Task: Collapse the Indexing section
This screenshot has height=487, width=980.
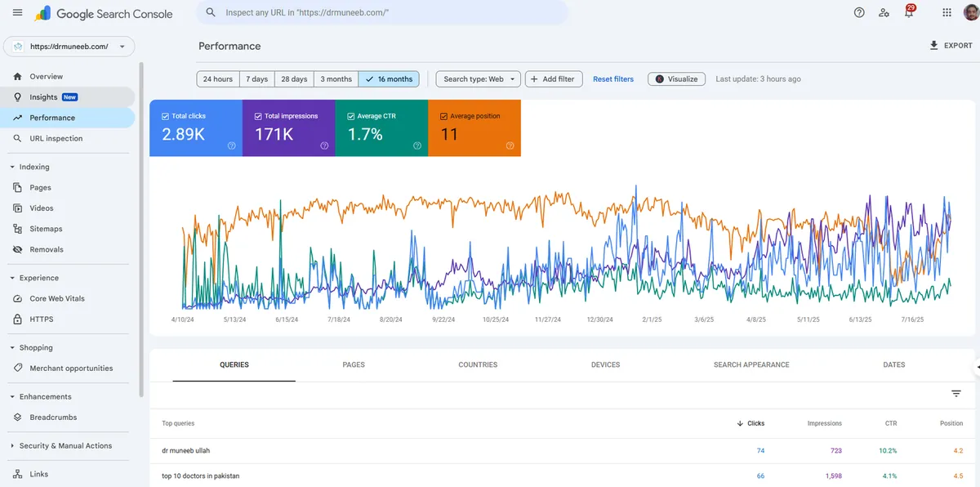Action: point(11,167)
